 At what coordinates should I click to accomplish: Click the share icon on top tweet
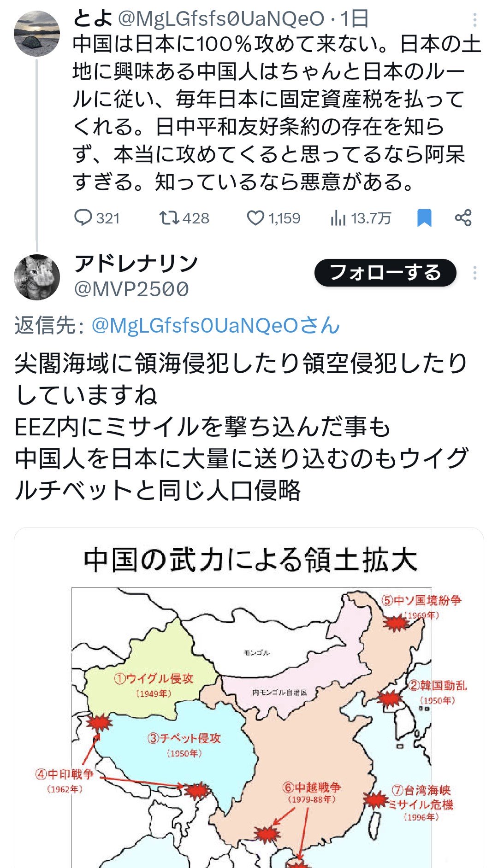click(463, 218)
